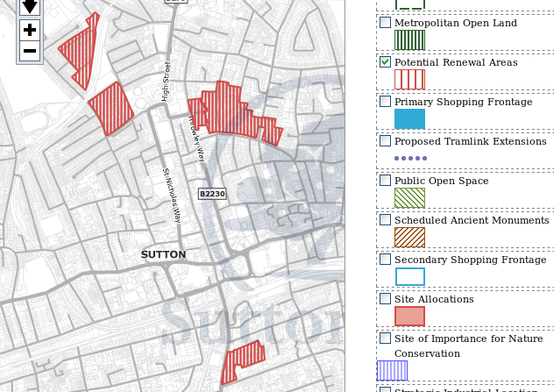Enable the Proposed Tramlink Extensions layer

click(x=385, y=140)
